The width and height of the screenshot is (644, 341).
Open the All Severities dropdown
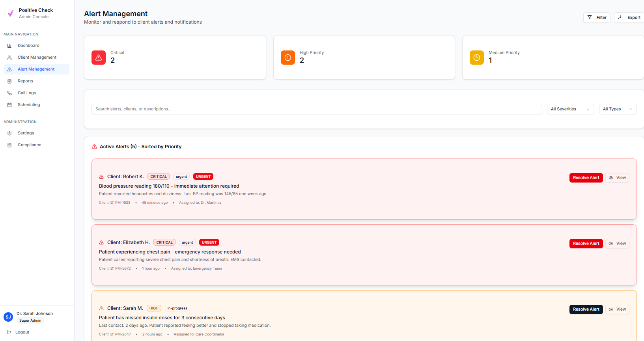[570, 109]
